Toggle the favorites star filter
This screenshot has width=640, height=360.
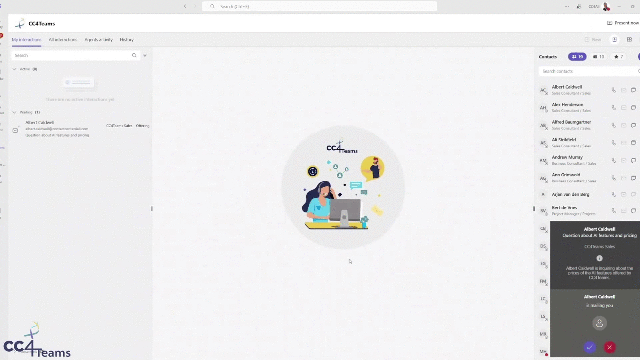tap(618, 57)
